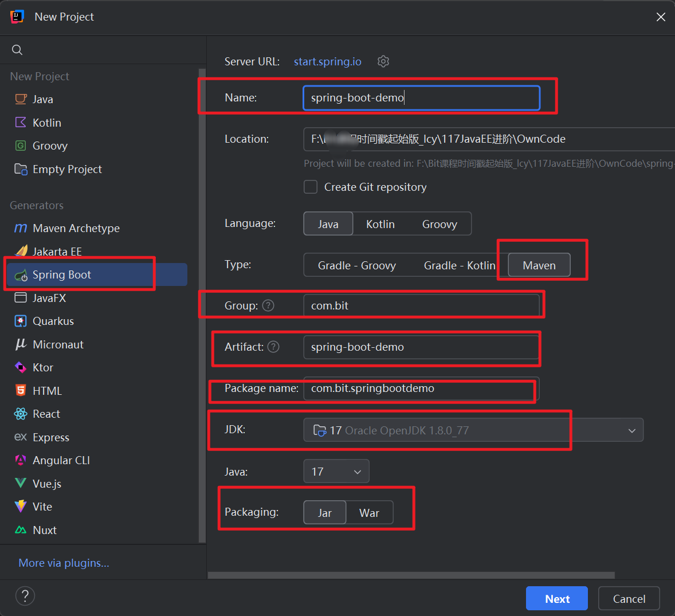The image size is (675, 616).
Task: Choose Gradle - Kotlin build type
Action: point(460,265)
